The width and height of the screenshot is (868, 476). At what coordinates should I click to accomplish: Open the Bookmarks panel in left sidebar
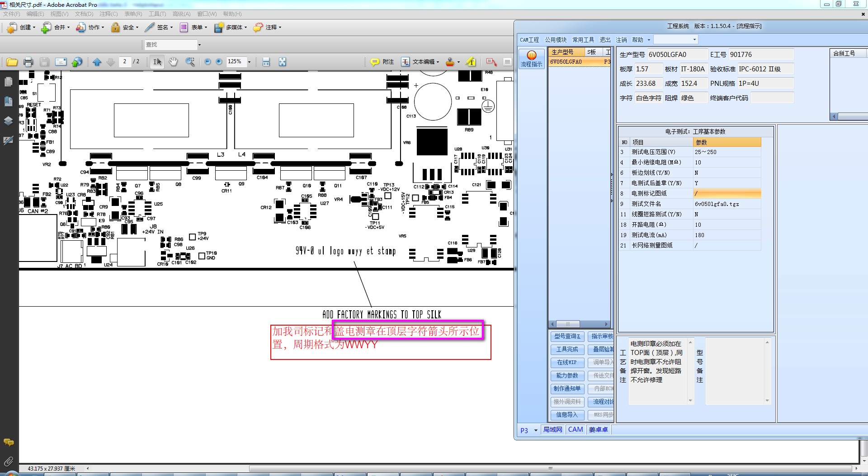pos(8,101)
